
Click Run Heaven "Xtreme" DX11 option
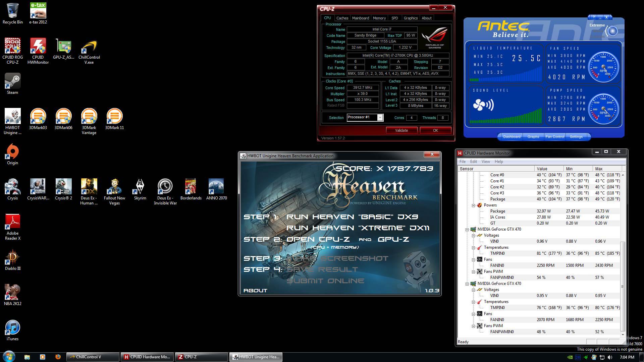(x=358, y=228)
